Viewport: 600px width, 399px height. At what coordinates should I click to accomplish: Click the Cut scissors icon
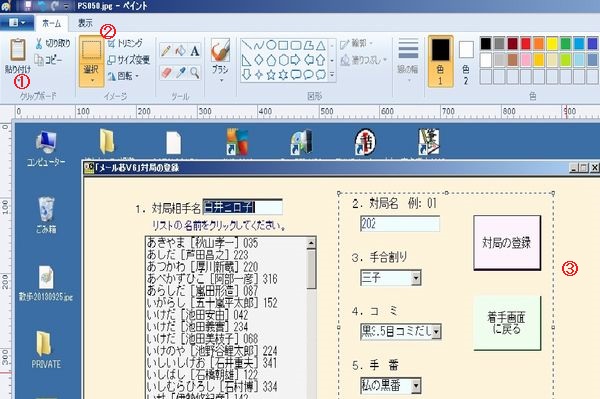39,43
